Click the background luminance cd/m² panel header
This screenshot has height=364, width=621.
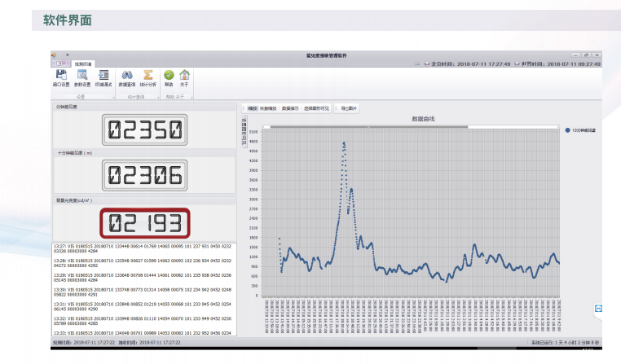pos(144,200)
